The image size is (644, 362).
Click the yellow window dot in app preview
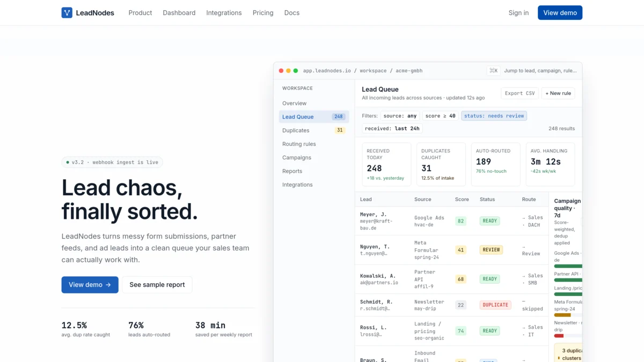(x=288, y=71)
